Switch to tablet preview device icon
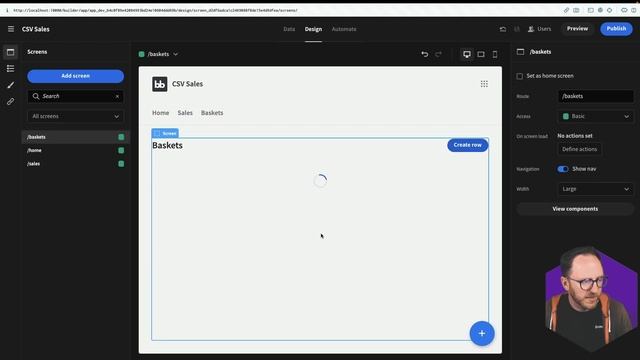This screenshot has width=640, height=360. [481, 54]
